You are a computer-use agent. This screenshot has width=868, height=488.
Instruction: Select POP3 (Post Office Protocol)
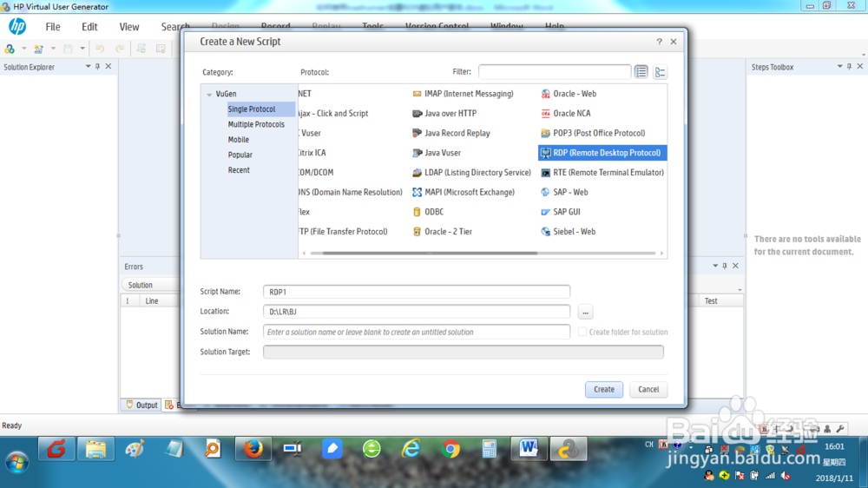pos(593,133)
